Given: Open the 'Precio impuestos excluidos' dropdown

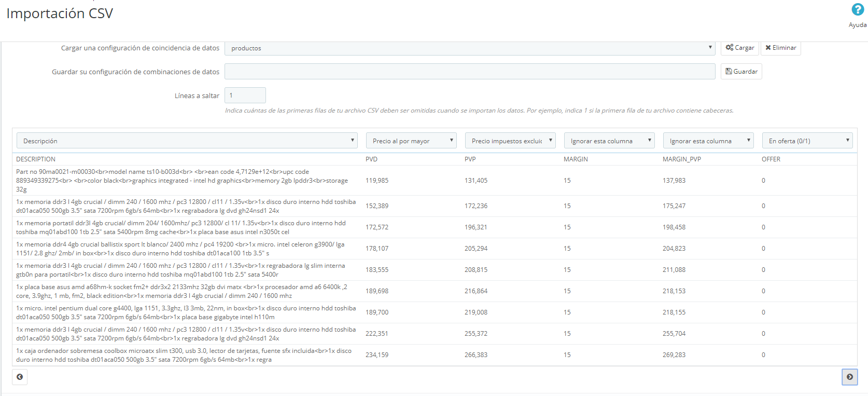Looking at the screenshot, I should 510,141.
